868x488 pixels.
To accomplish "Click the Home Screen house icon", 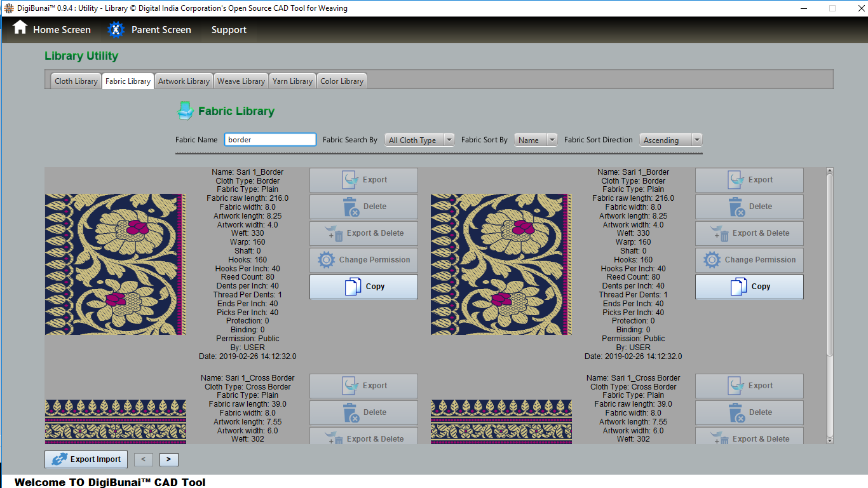I will click(x=20, y=27).
